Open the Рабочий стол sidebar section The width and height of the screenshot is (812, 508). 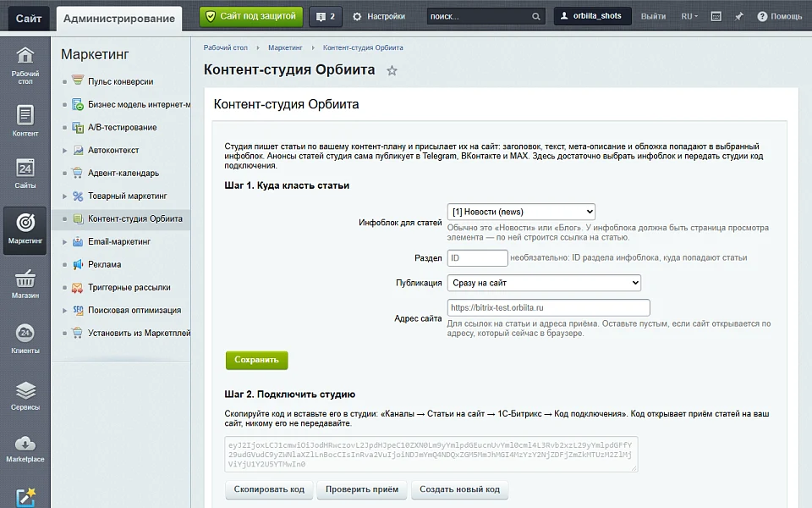coord(25,65)
